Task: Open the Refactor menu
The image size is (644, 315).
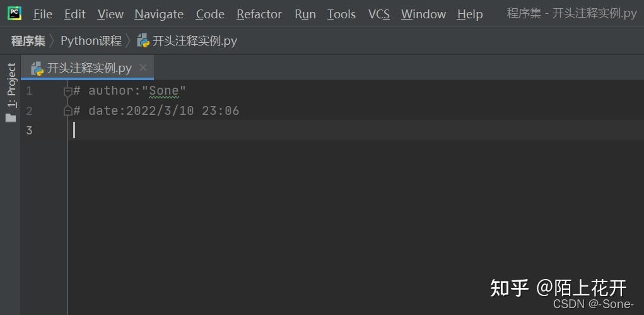Action: (x=259, y=15)
